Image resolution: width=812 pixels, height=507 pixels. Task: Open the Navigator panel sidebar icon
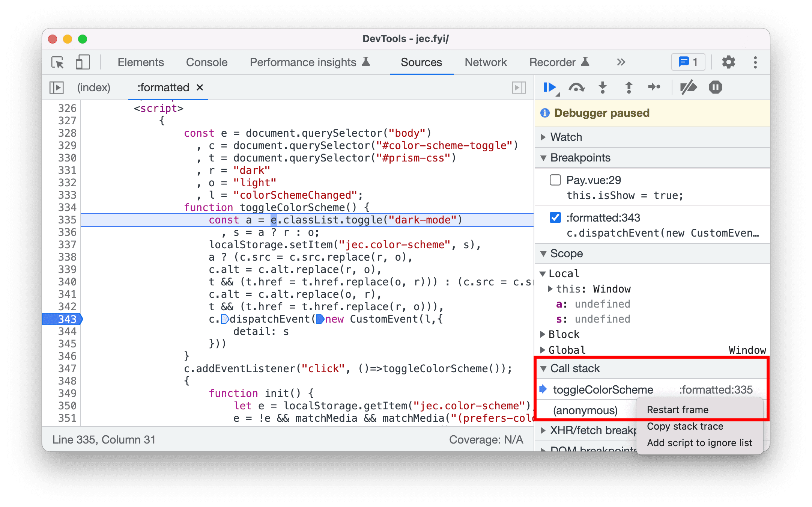point(57,87)
